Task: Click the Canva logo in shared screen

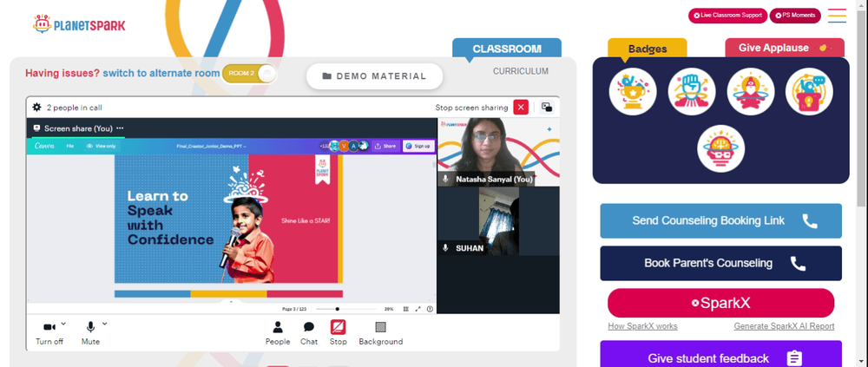Action: pos(44,146)
